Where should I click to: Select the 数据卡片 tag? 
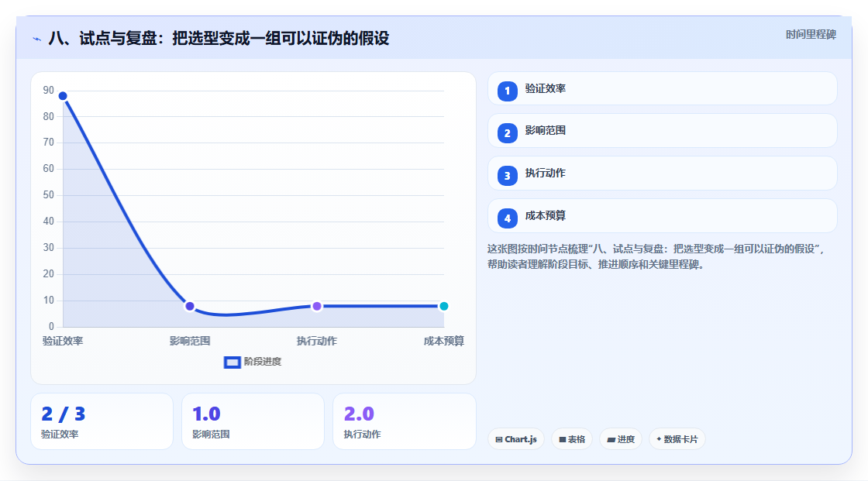click(x=677, y=439)
